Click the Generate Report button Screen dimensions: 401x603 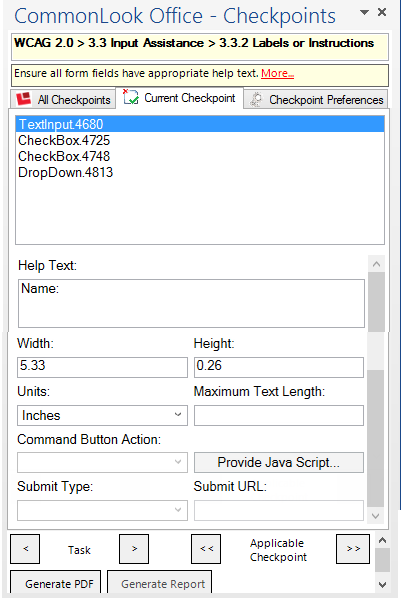[x=159, y=583]
